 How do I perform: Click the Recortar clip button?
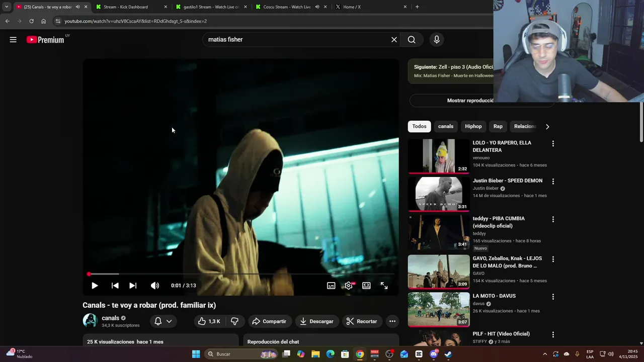pos(362,321)
